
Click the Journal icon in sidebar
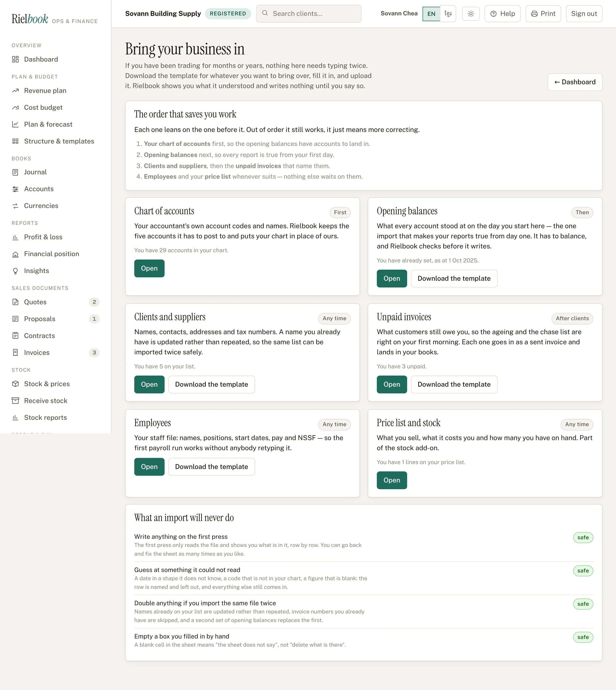coord(15,172)
